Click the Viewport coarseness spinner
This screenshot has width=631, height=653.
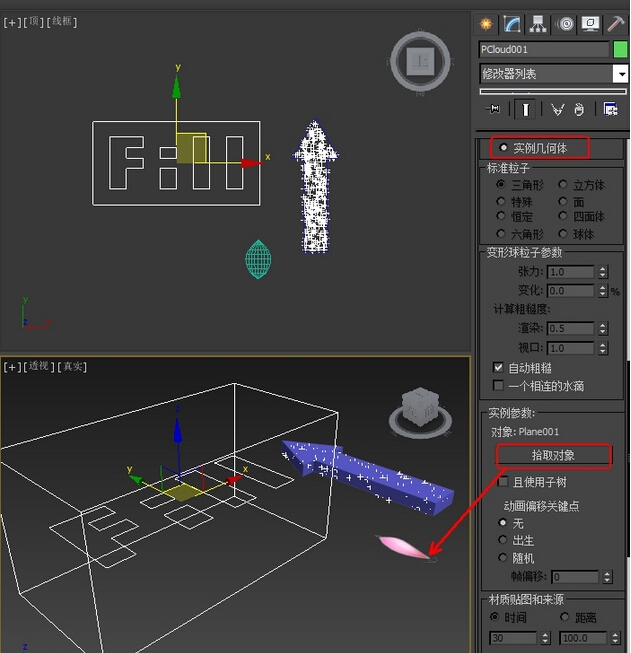click(603, 348)
